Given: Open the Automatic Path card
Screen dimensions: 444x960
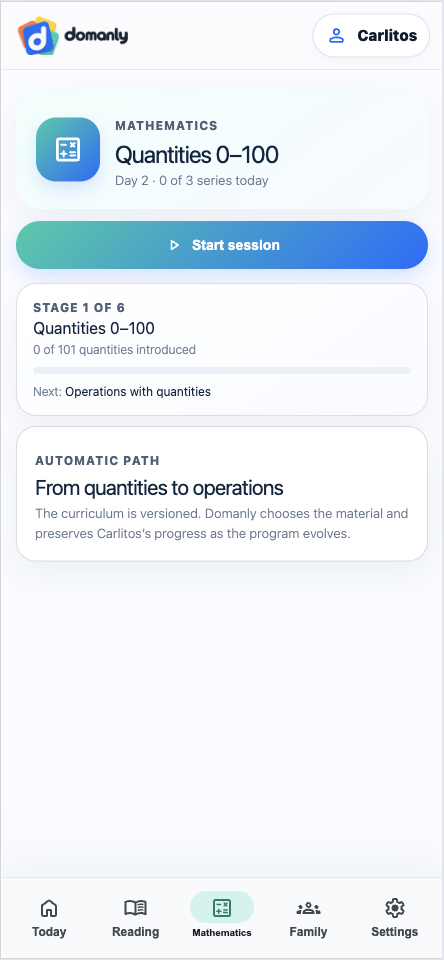Looking at the screenshot, I should click(222, 493).
